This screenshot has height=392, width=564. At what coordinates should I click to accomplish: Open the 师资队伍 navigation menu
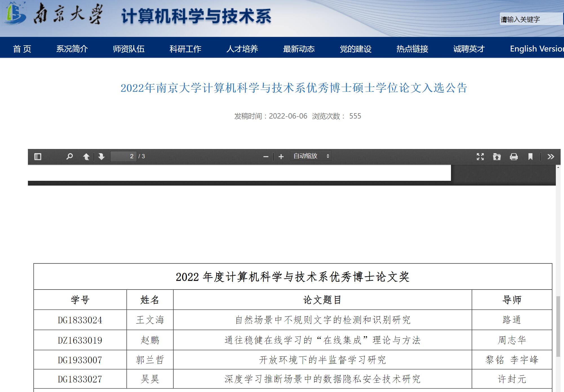[x=129, y=49]
